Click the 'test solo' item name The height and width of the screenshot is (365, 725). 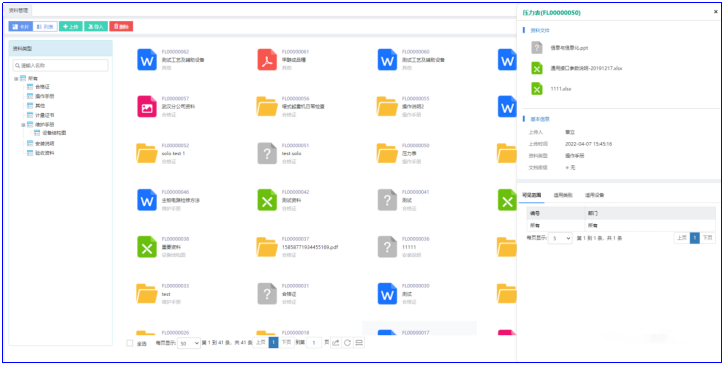point(291,154)
